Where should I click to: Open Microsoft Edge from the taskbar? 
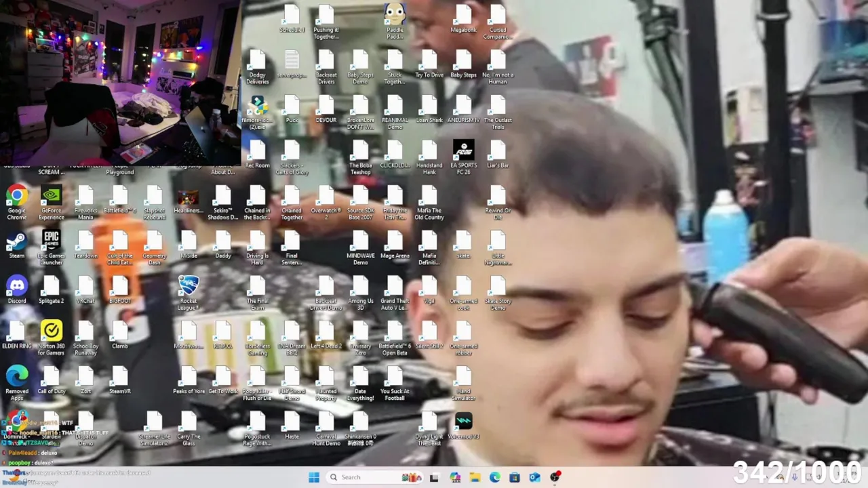(495, 477)
